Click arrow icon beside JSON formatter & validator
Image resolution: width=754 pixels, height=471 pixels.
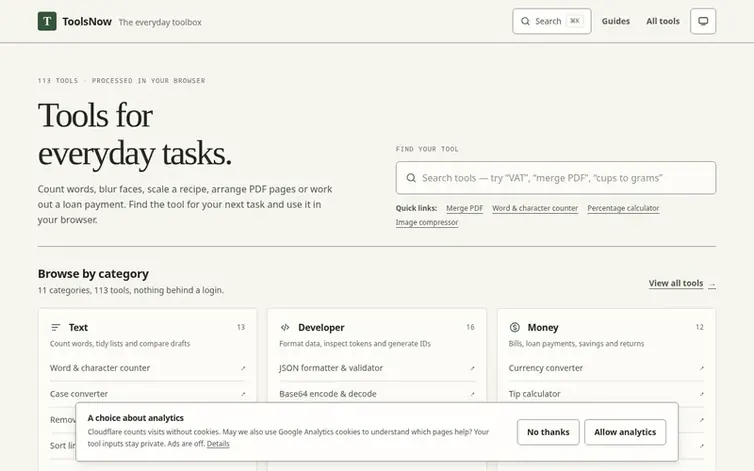472,369
